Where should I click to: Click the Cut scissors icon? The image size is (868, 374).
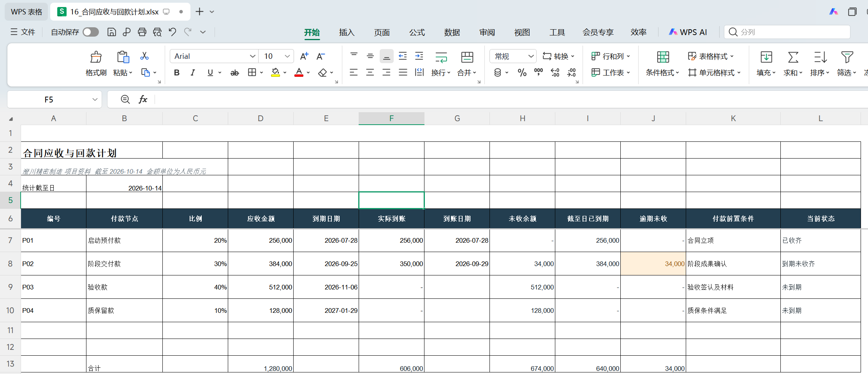[144, 56]
